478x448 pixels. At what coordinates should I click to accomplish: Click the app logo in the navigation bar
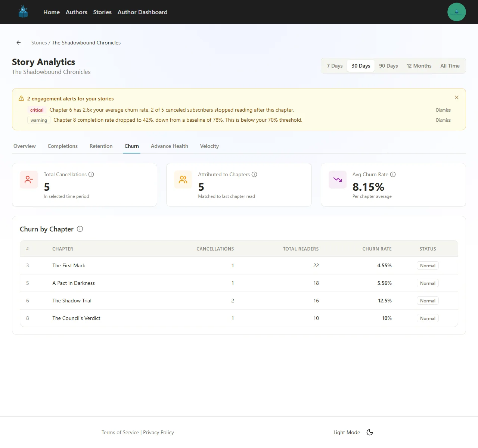pyautogui.click(x=23, y=12)
